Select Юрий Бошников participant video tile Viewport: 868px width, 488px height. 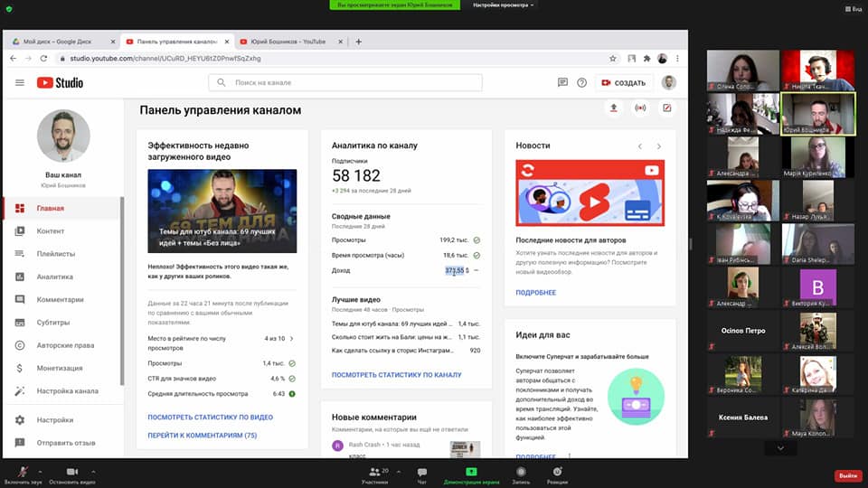[817, 114]
